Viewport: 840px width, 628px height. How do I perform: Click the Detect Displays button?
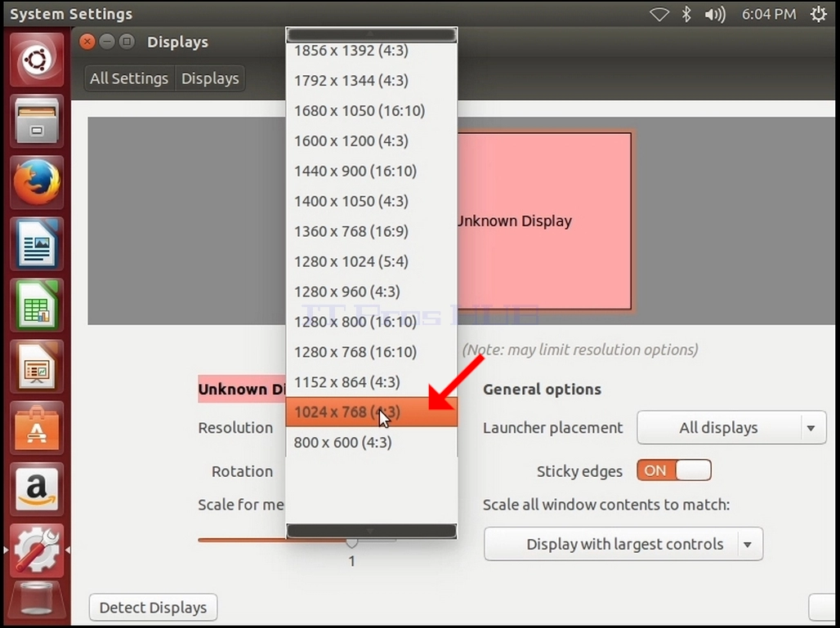(x=154, y=608)
